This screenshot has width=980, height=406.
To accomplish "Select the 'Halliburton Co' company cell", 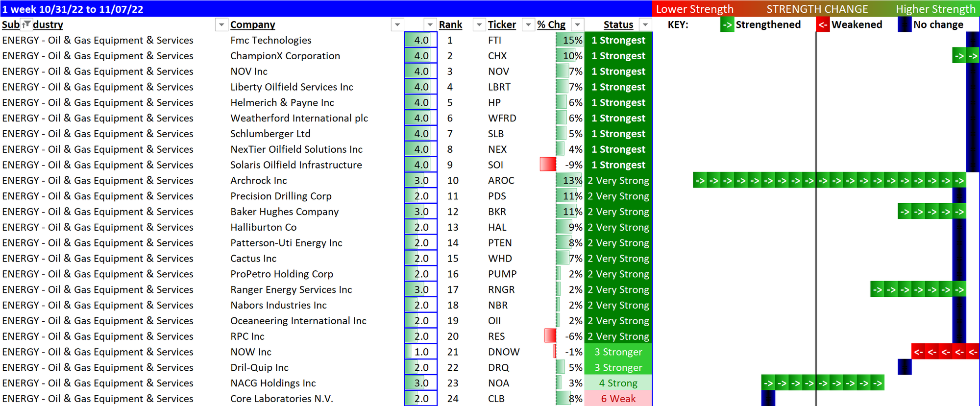I will (x=264, y=227).
